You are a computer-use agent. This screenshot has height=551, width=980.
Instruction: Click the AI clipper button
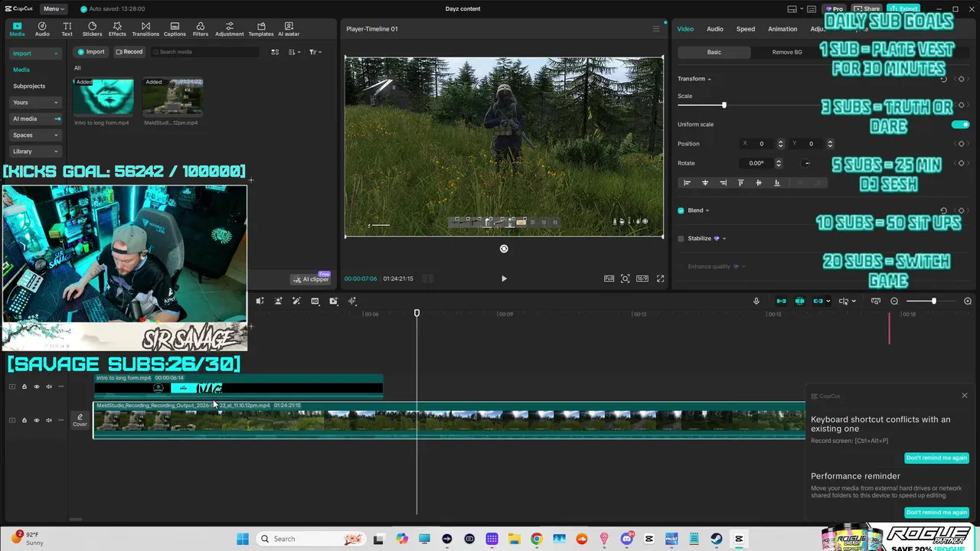pyautogui.click(x=311, y=279)
